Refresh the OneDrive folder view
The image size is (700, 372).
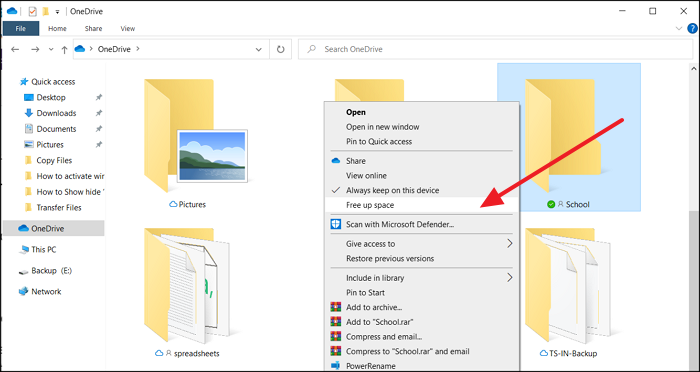click(280, 50)
